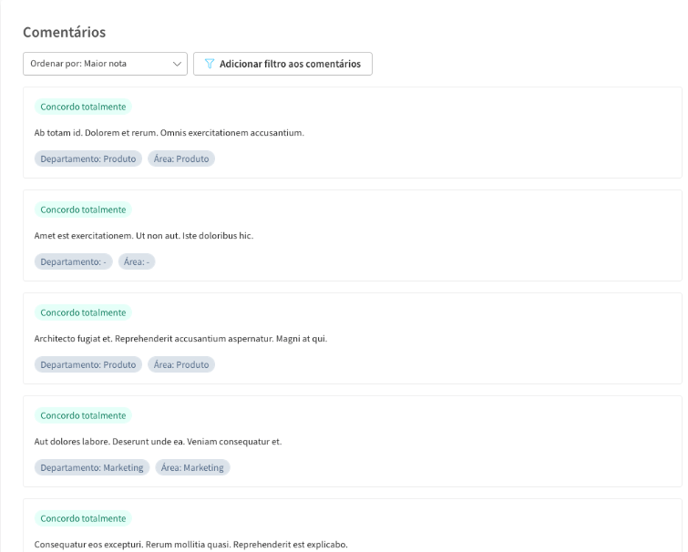Click 'Concordo totalmente' tag above 'Aut dolores labore'
Image resolution: width=688 pixels, height=552 pixels.
(83, 416)
